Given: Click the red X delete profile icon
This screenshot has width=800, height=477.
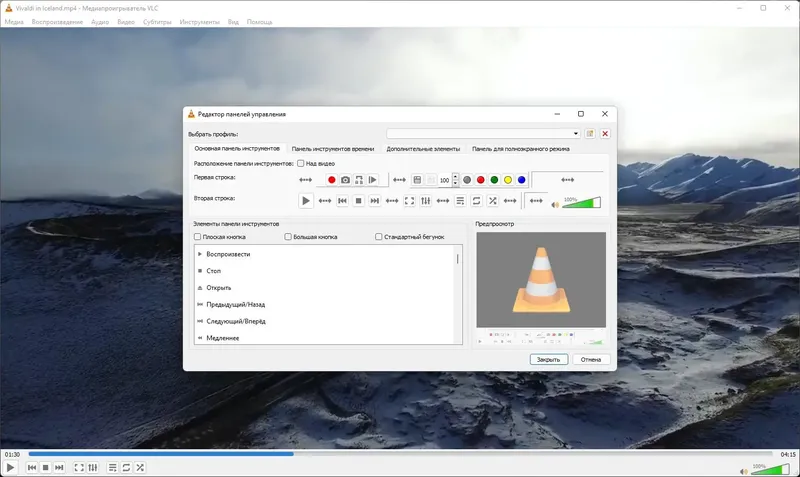Looking at the screenshot, I should tap(605, 134).
